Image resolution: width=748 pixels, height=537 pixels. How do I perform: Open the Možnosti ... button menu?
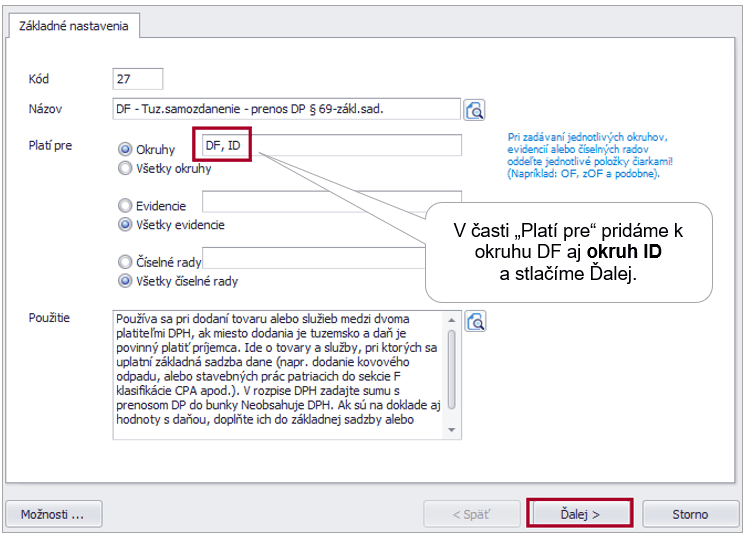(60, 514)
